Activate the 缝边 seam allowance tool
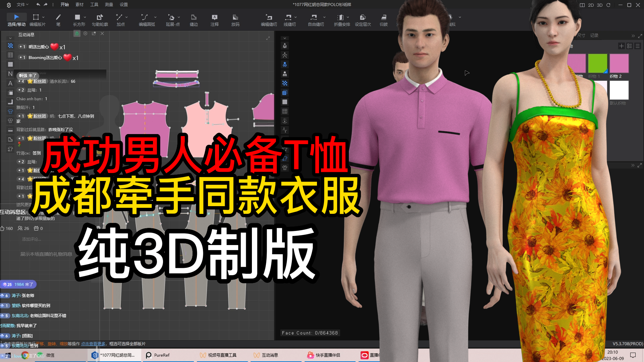Viewport: 644px width, 362px height. [x=194, y=20]
